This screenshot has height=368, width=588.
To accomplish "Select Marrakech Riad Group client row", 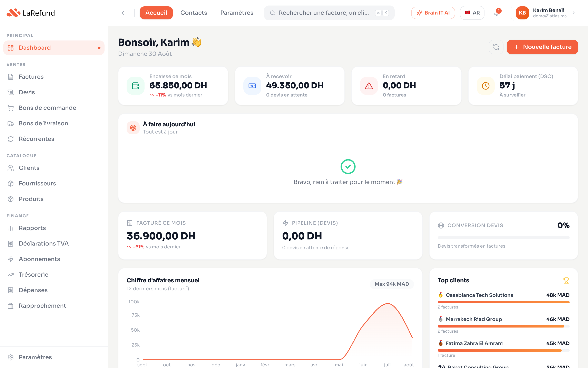I will coord(503,325).
